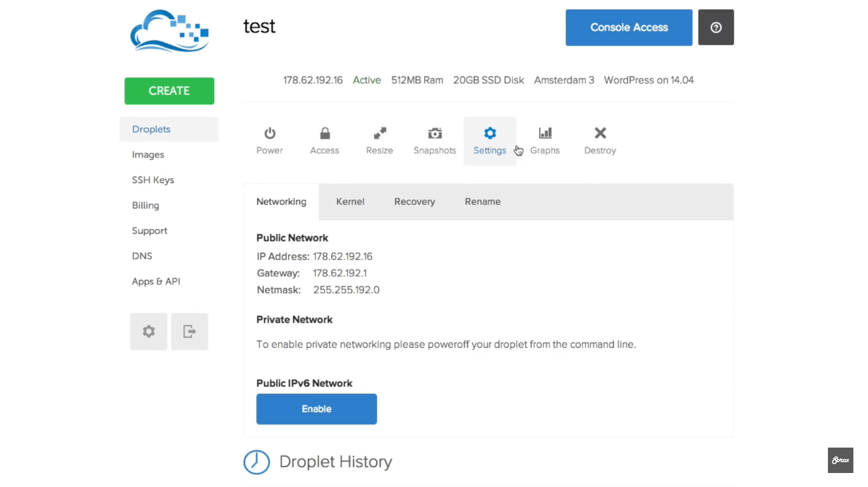The image size is (868, 487).
Task: Select the Resize arrows icon
Action: pyautogui.click(x=380, y=134)
